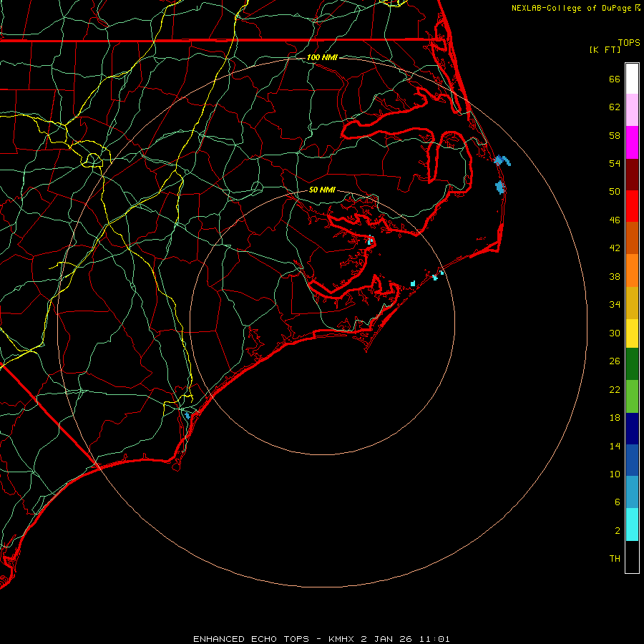Click the KMHX station identifier in caption
Screen dimensions: 644x644
[342, 639]
